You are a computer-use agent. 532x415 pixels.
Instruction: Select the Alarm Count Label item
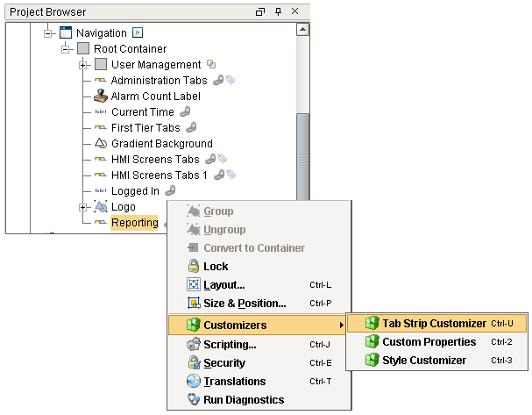(155, 97)
